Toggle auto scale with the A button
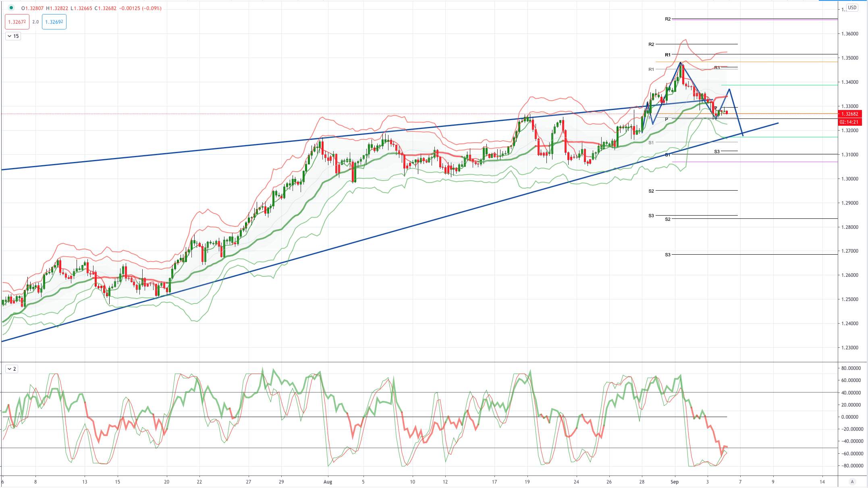868x488 pixels. (852, 482)
